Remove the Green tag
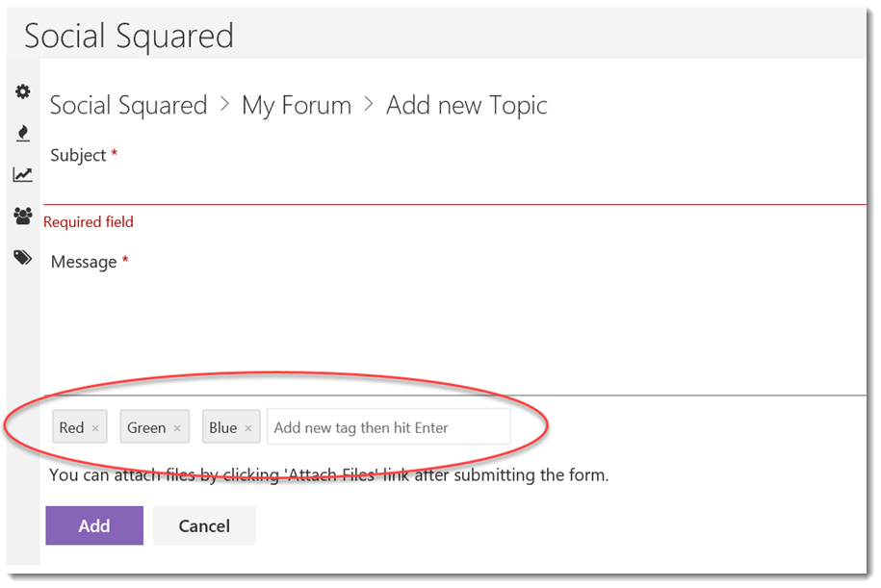This screenshot has height=588, width=881. pyautogui.click(x=177, y=428)
